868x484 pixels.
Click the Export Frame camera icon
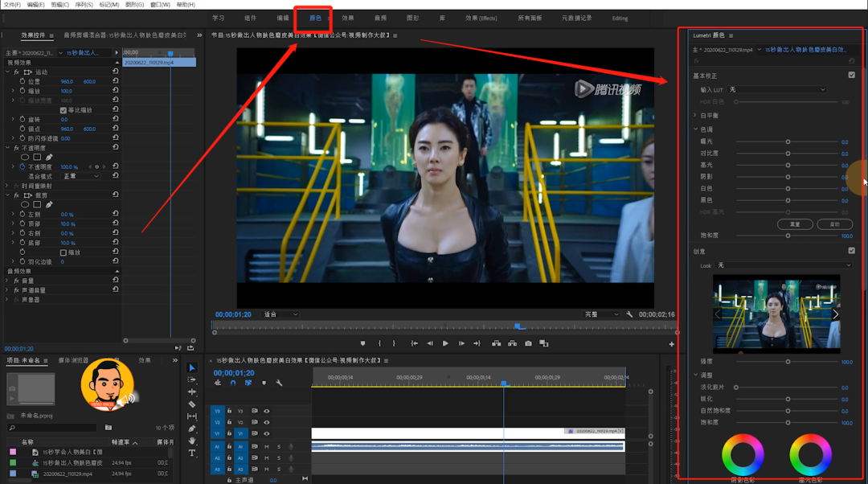(x=528, y=343)
